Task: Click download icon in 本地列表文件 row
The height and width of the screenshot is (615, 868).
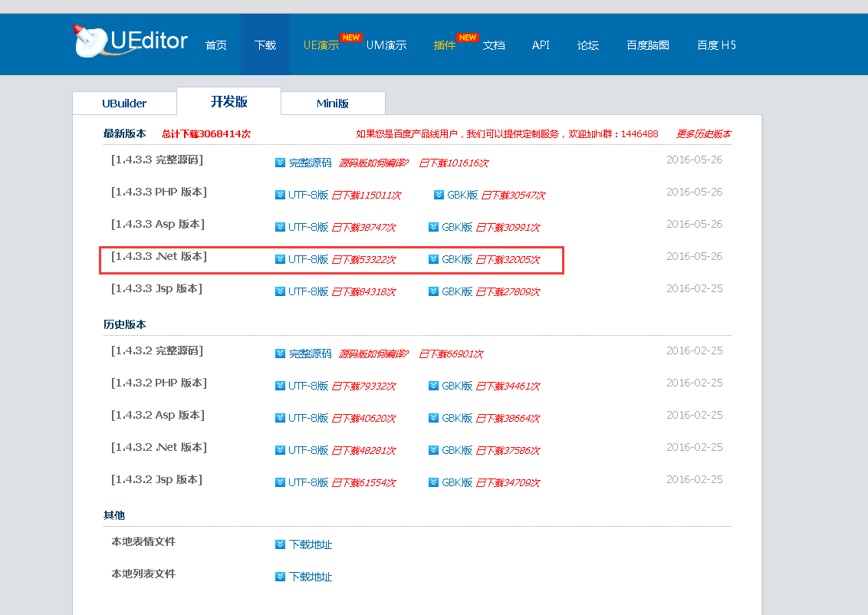Action: tap(280, 577)
